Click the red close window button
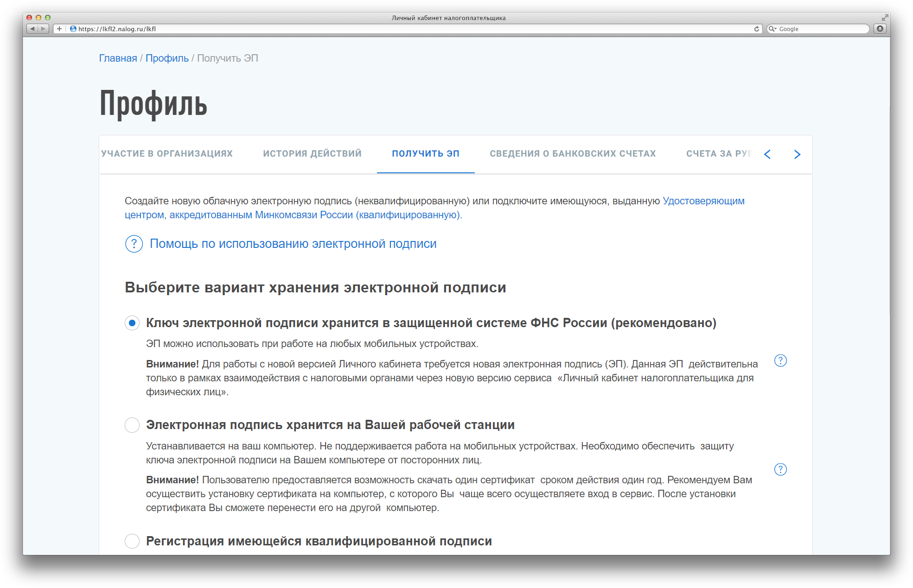The width and height of the screenshot is (913, 588). coord(29,18)
